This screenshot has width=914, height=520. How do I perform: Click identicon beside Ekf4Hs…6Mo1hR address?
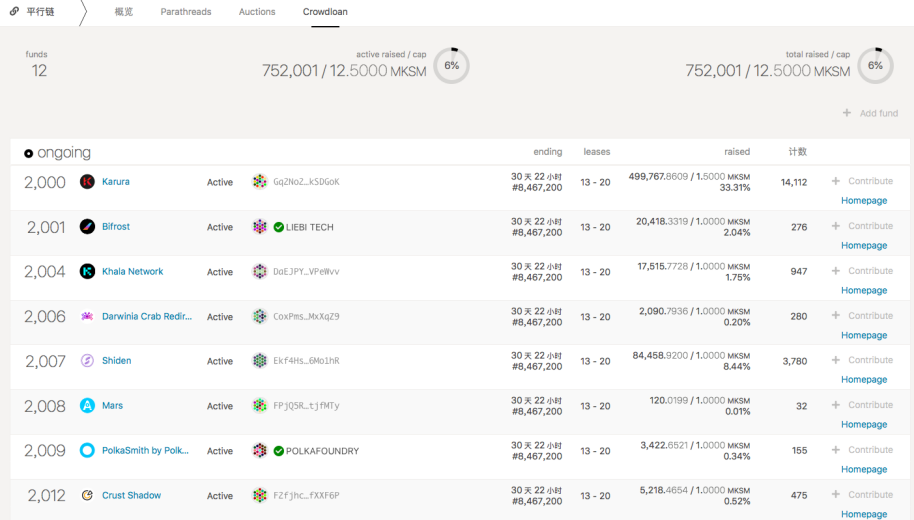260,361
